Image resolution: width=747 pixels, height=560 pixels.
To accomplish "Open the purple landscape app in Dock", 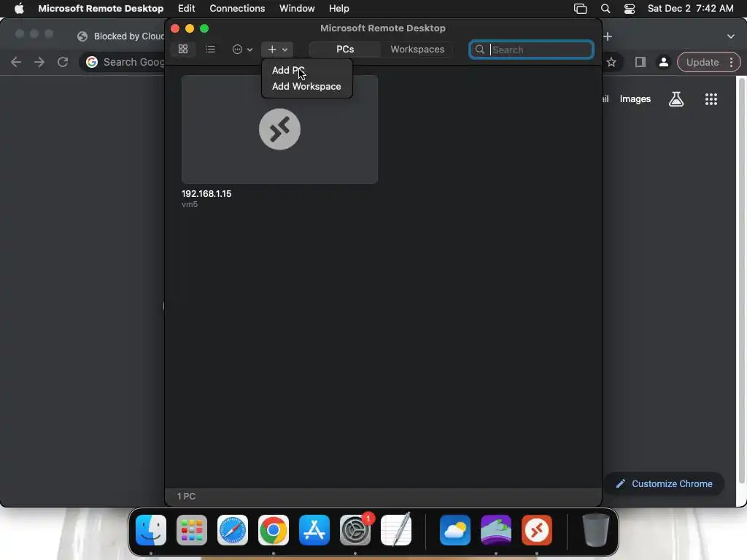I will coord(496,530).
